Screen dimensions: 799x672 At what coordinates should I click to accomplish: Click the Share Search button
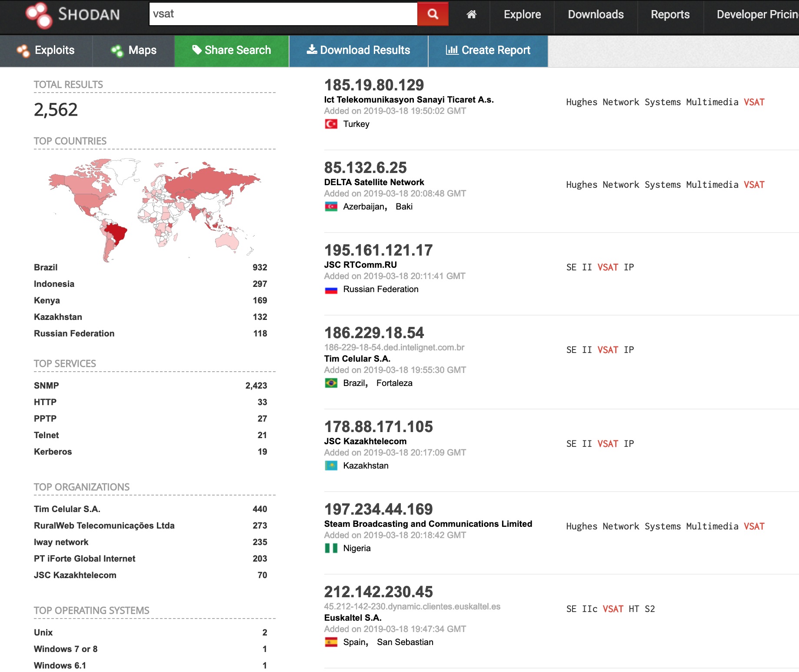tap(232, 51)
